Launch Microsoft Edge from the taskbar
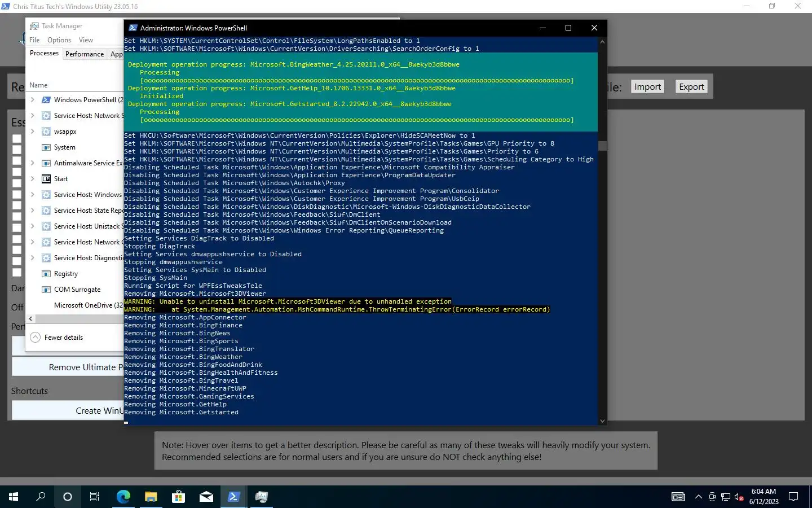The height and width of the screenshot is (508, 812). pyautogui.click(x=123, y=497)
